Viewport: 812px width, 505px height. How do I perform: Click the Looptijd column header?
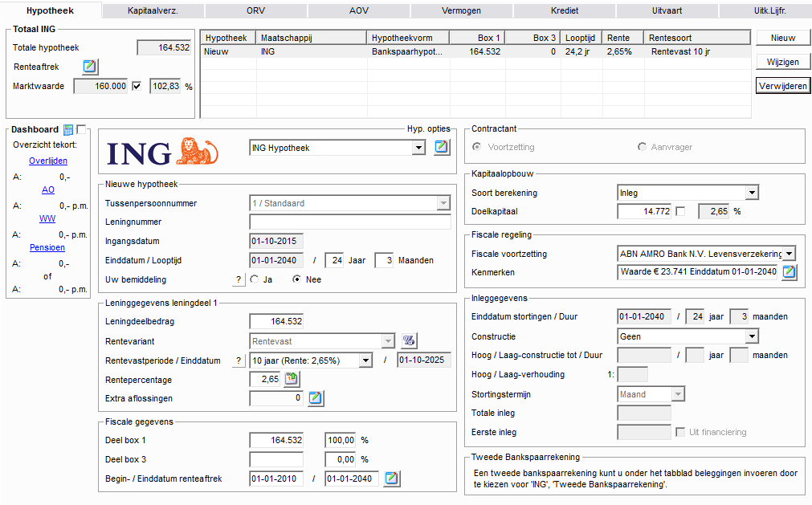point(581,38)
